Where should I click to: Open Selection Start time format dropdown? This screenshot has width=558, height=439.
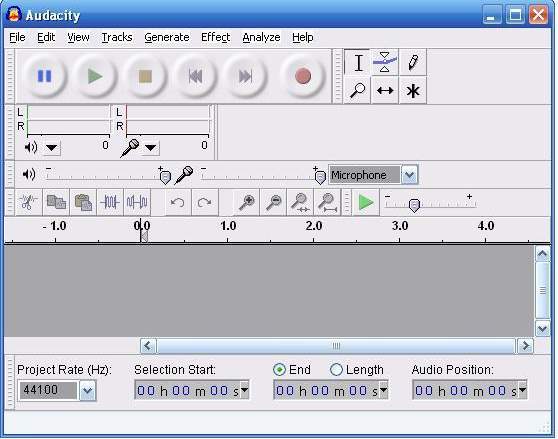click(x=244, y=390)
